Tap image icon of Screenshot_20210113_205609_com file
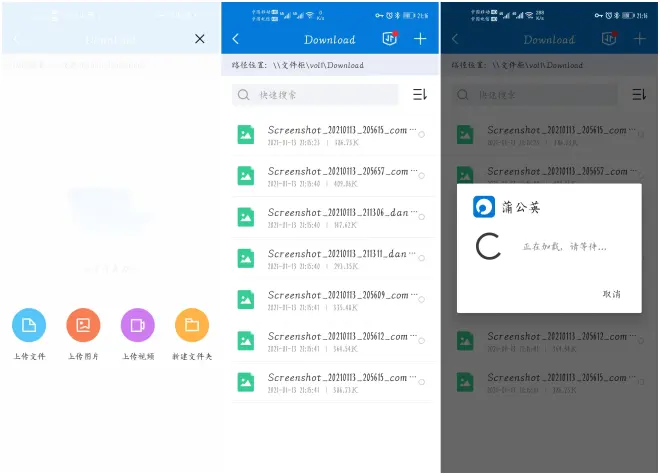Image resolution: width=660 pixels, height=475 pixels. [246, 300]
